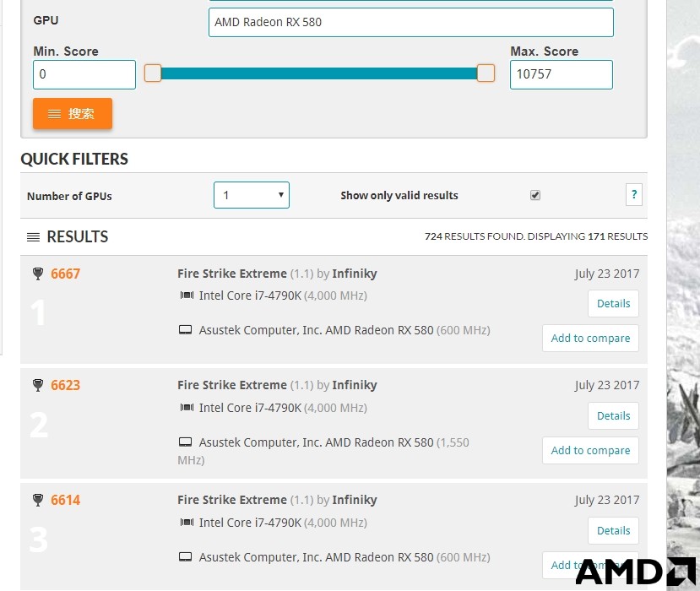Click the list icon inside the search button

point(54,114)
